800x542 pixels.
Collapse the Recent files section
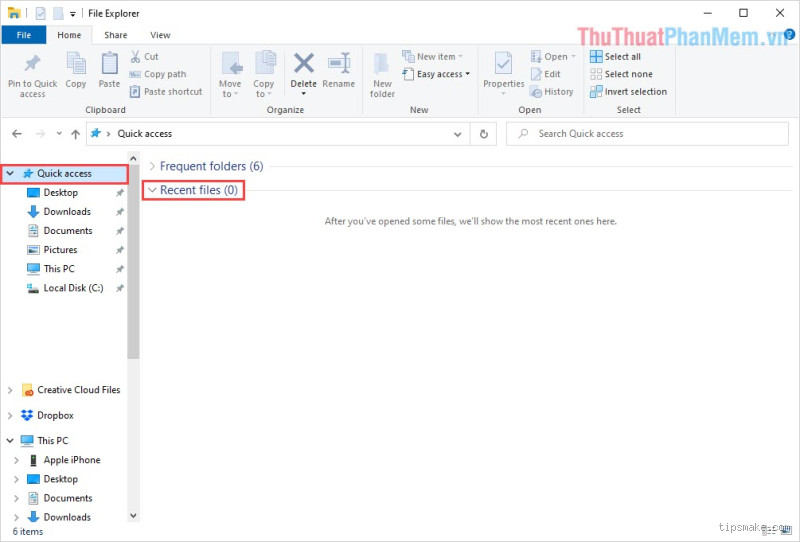[x=152, y=190]
